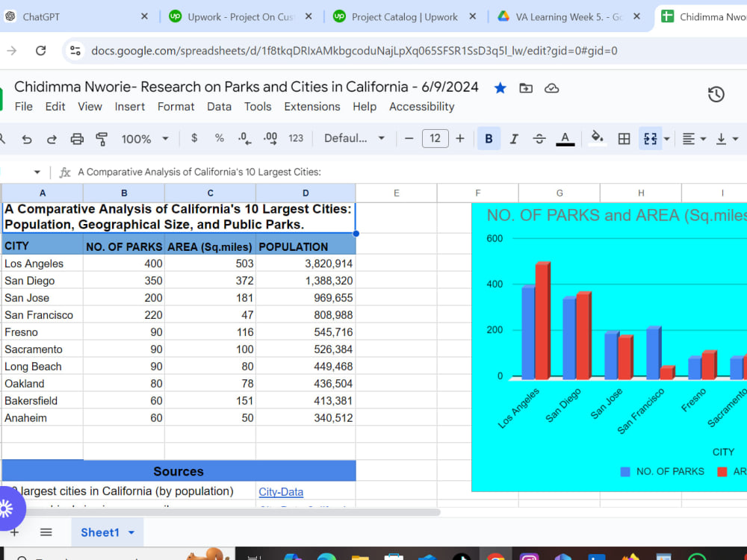Viewport: 747px width, 560px height.
Task: Star this spreadsheet
Action: click(500, 88)
